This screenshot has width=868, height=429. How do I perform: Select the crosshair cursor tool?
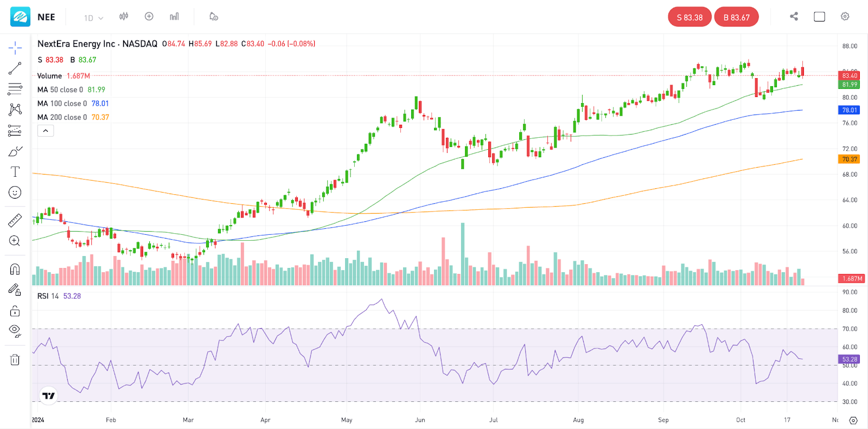point(15,48)
